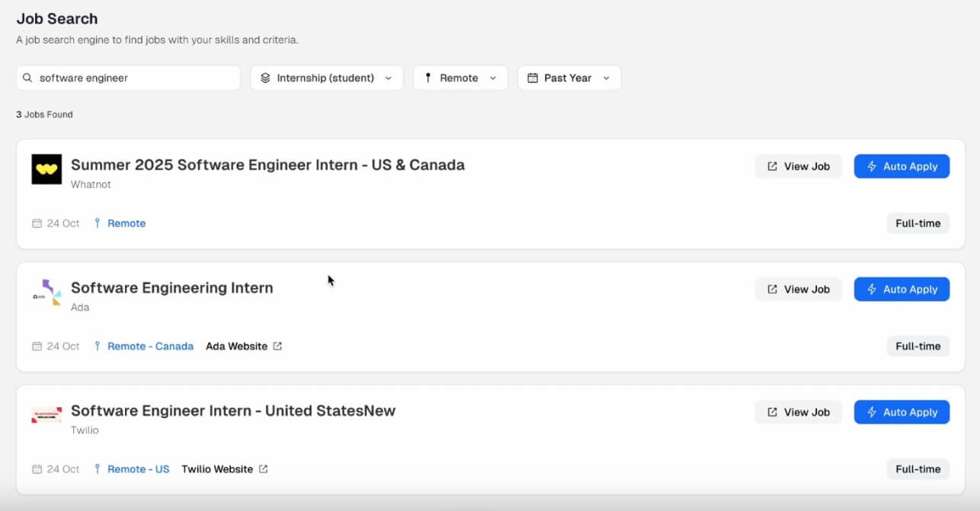
Task: Click 24 Oct date on Ada card
Action: point(63,346)
